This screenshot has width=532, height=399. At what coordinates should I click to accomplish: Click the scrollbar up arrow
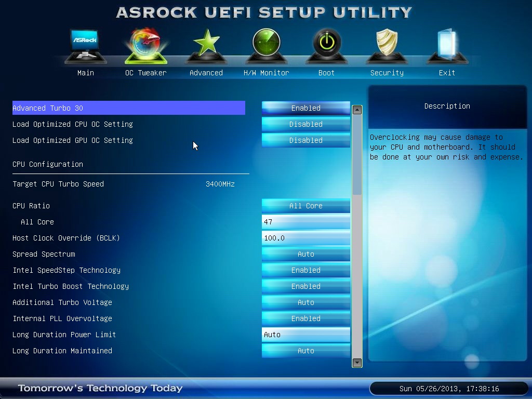click(357, 110)
